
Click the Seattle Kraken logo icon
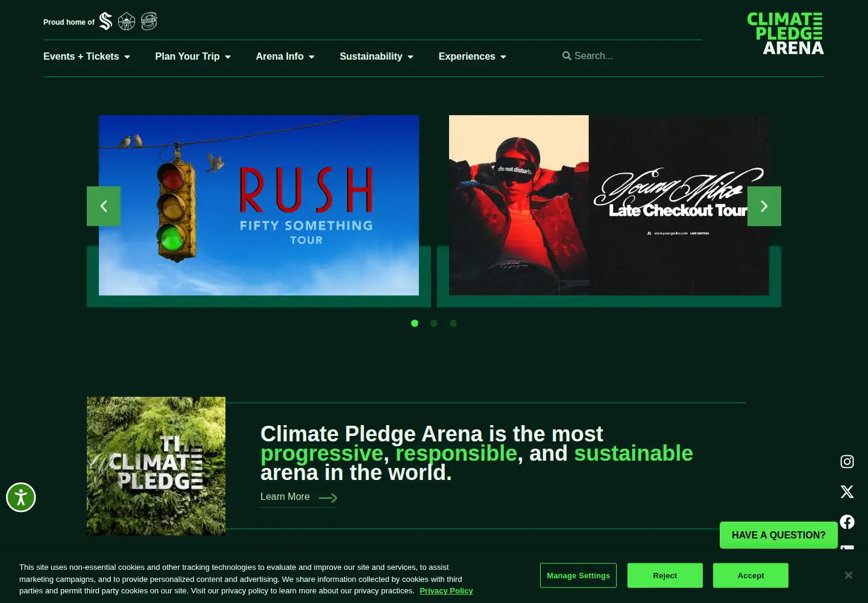tap(106, 22)
